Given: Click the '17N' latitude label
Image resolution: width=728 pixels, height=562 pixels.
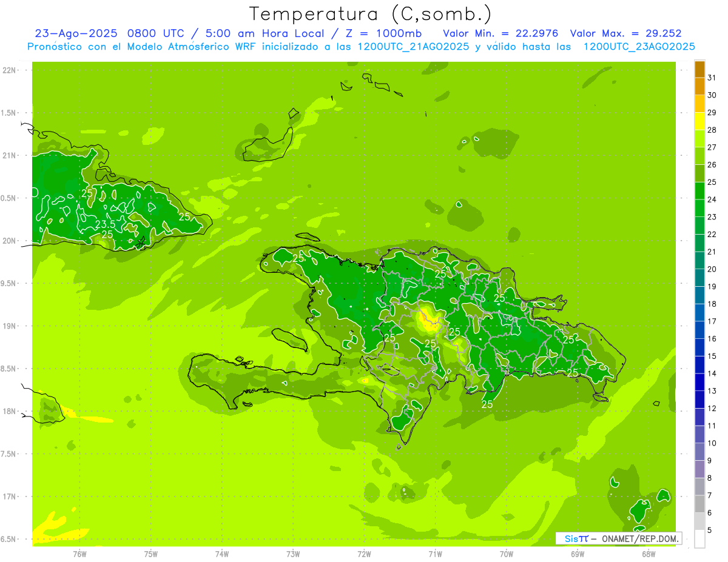Looking at the screenshot, I should (8, 497).
